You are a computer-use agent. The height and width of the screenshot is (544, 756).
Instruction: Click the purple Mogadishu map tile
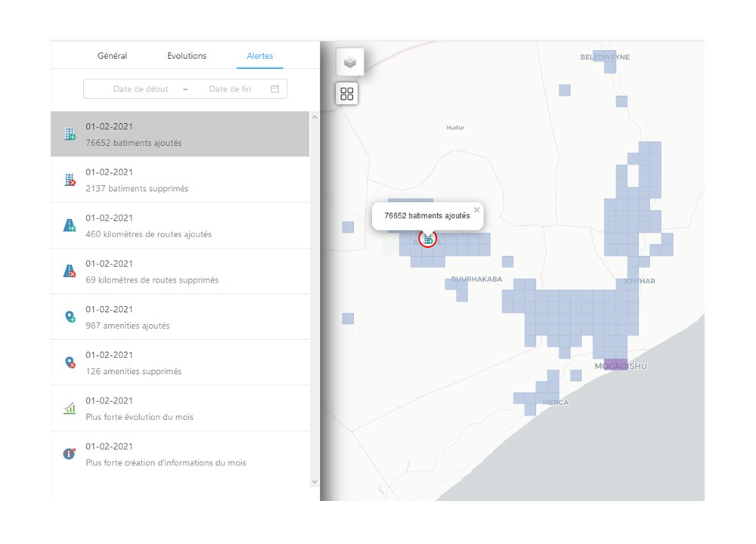(615, 364)
